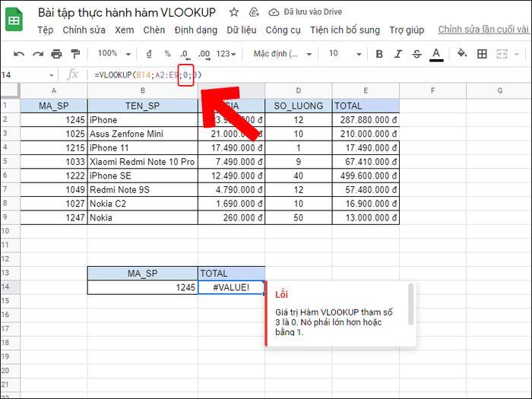Select cell with 287.880.000 đ
This screenshot has width=532, height=399.
coord(366,120)
